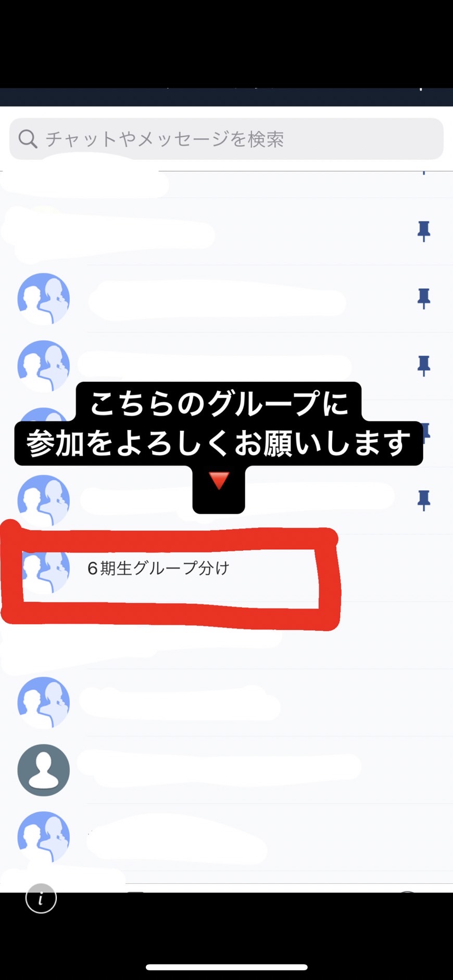Toggle the pin half-hidden behind the black caption
The width and height of the screenshot is (453, 980).
[426, 432]
